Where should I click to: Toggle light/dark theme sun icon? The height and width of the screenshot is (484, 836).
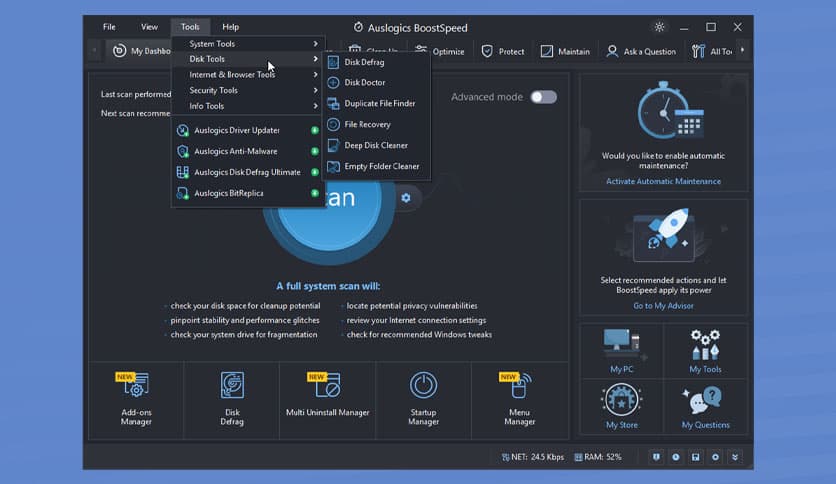coord(660,27)
